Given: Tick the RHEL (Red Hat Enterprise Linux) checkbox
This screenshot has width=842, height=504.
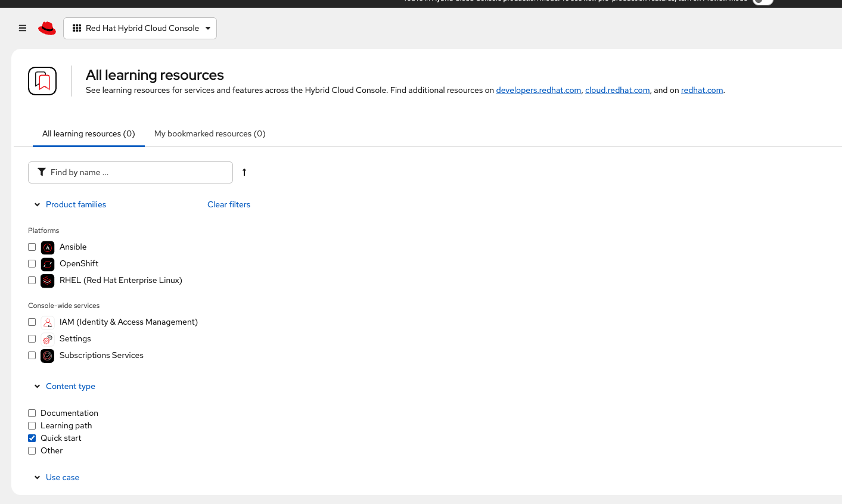Looking at the screenshot, I should point(32,281).
